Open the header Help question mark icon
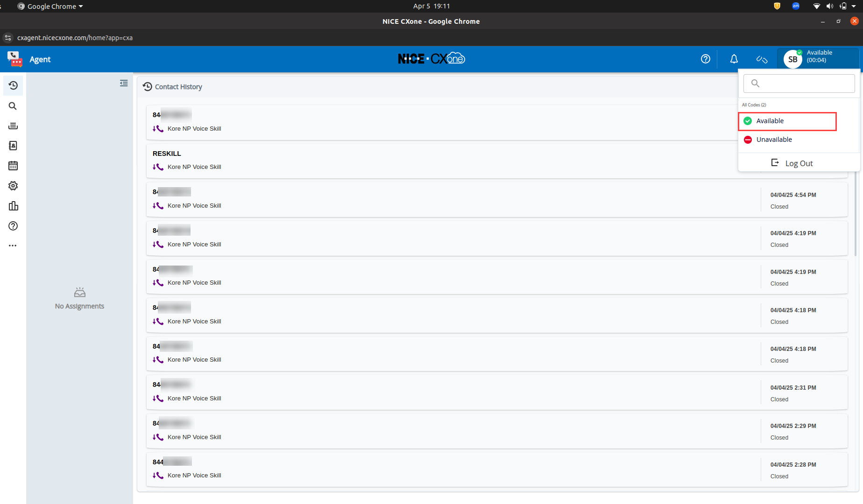 coord(706,59)
